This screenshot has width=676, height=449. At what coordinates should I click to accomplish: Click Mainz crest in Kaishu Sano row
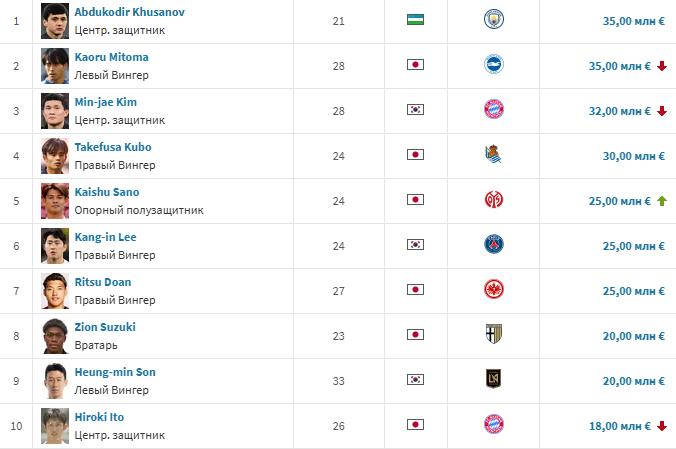coord(493,200)
